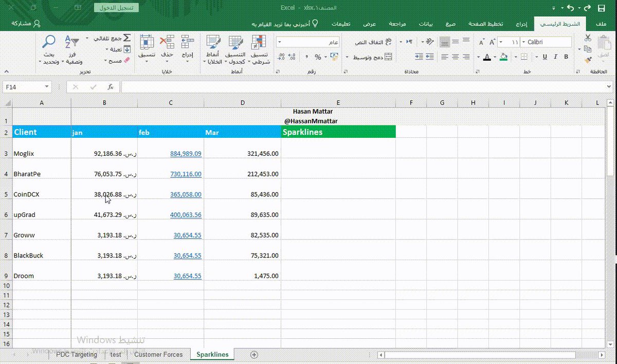Switch to Page Layout (تخطيط الصفحة) tab

486,24
